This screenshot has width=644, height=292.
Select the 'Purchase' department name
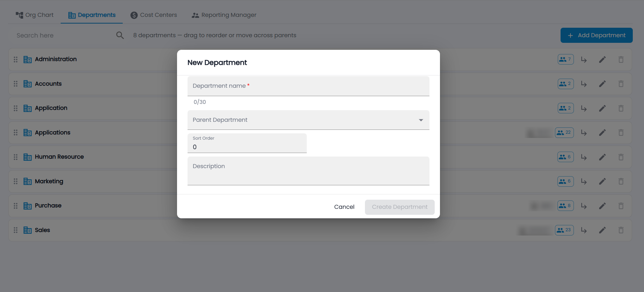(48, 206)
